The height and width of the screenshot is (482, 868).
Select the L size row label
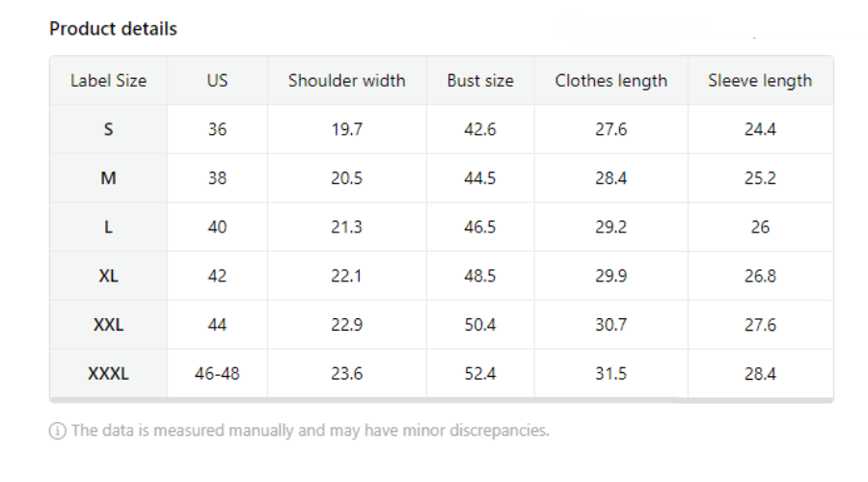tap(108, 228)
